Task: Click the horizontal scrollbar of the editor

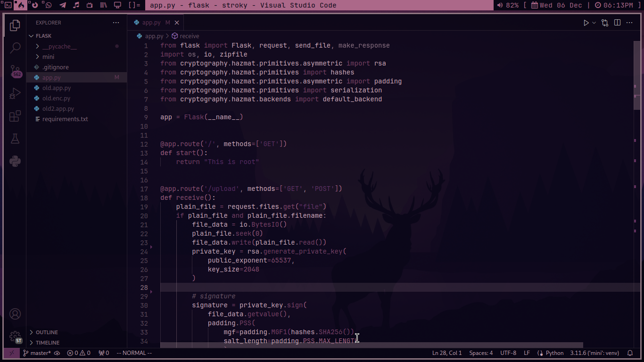Action: (x=372, y=346)
